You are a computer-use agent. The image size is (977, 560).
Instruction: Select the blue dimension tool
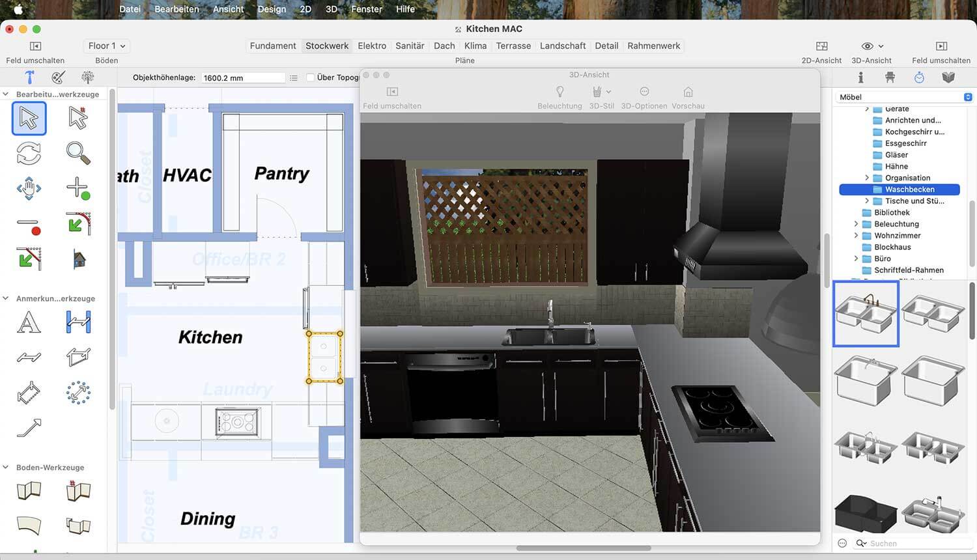78,322
